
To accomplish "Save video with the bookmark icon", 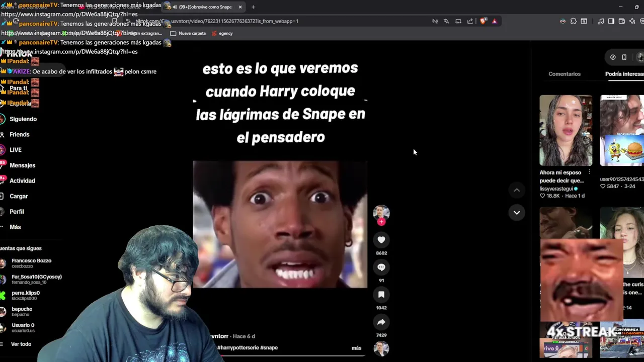I will [x=381, y=295].
